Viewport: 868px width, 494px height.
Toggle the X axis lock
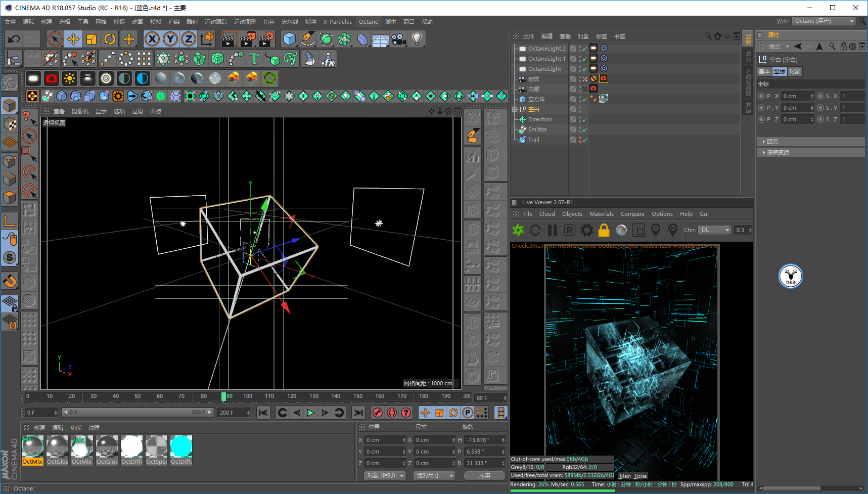pyautogui.click(x=152, y=39)
